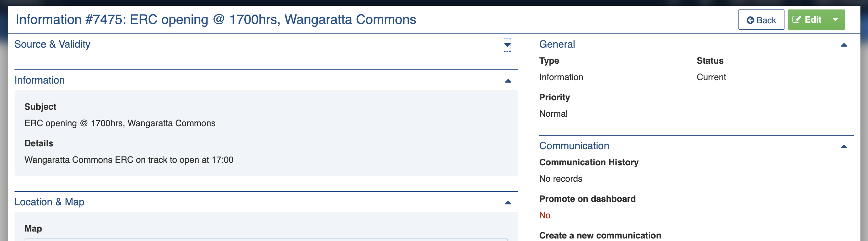Click No records under Communication History
The image size is (868, 241).
pos(560,179)
